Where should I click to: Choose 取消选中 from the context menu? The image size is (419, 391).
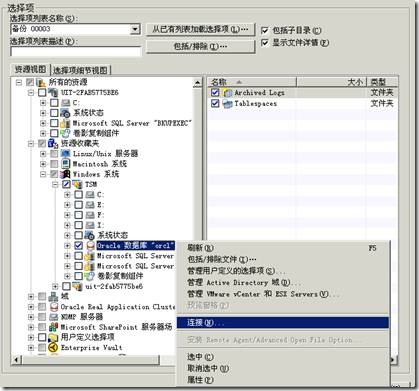(x=283, y=368)
